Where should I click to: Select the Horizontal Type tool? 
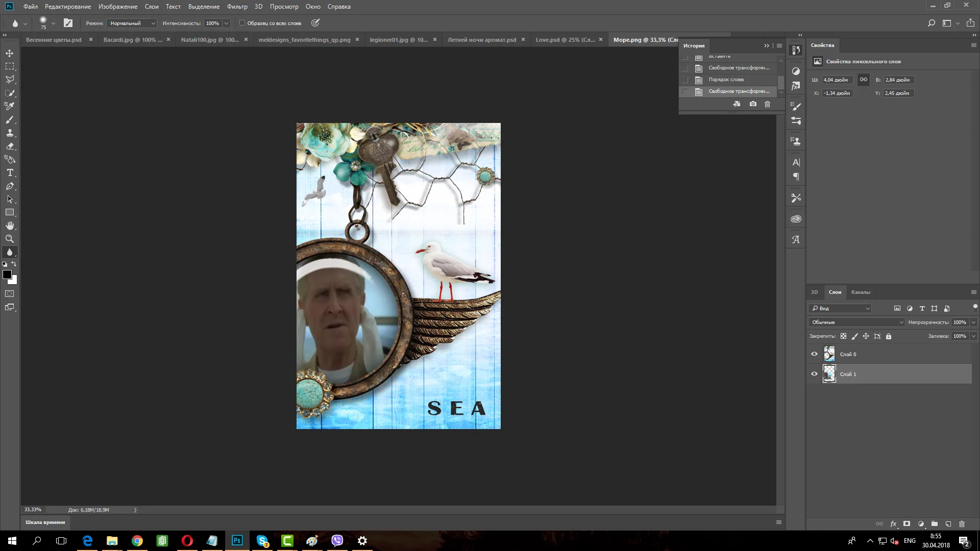pyautogui.click(x=10, y=172)
